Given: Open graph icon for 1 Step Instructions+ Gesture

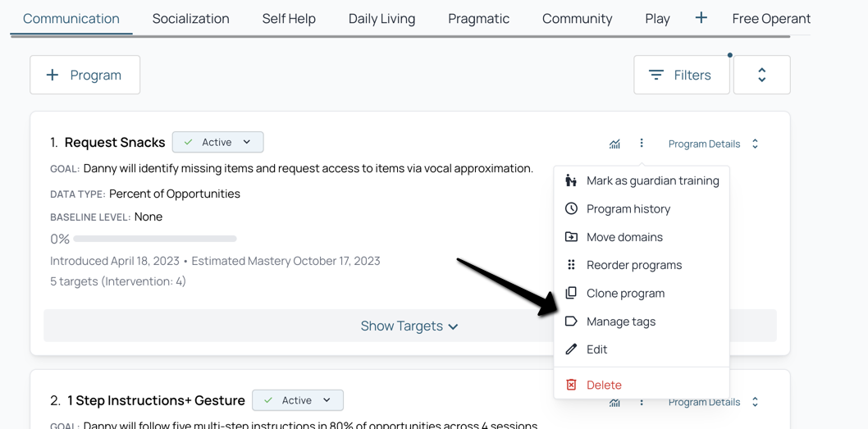Looking at the screenshot, I should coord(614,403).
